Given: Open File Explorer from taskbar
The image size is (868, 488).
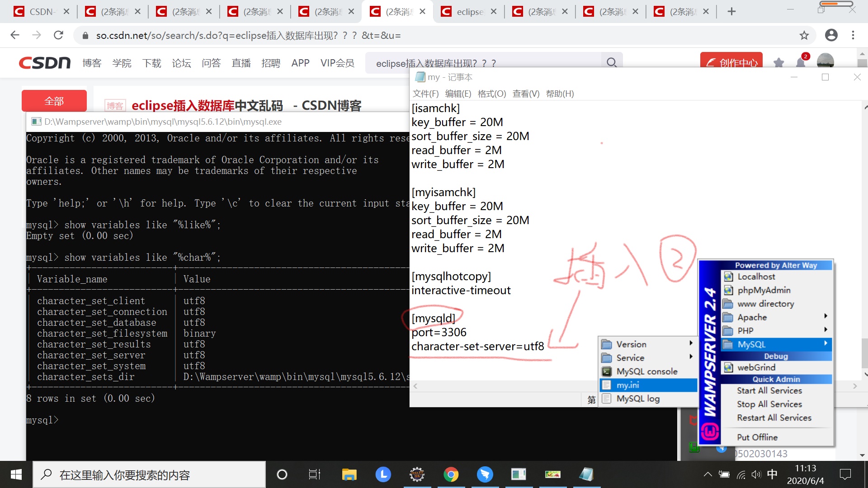Looking at the screenshot, I should point(349,474).
